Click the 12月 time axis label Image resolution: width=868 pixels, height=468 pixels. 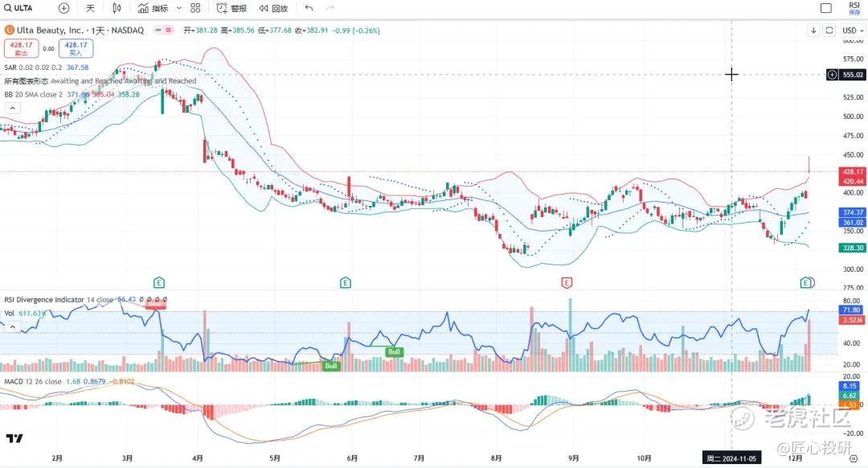click(x=795, y=458)
